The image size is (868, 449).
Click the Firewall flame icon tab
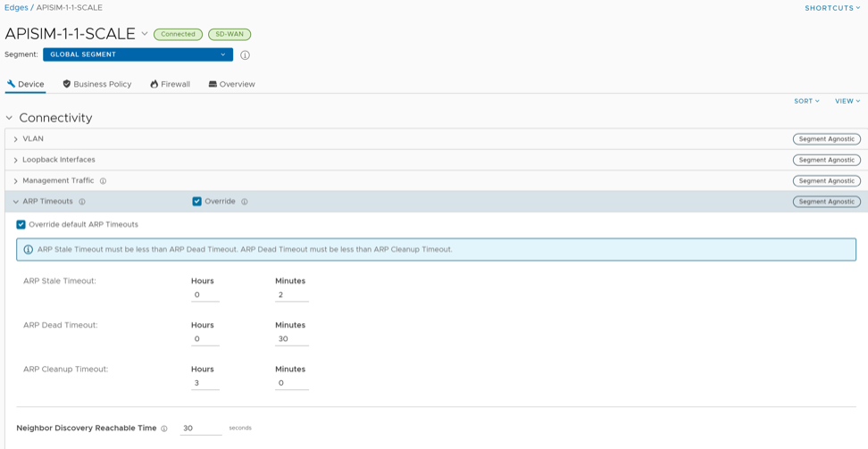coord(154,85)
